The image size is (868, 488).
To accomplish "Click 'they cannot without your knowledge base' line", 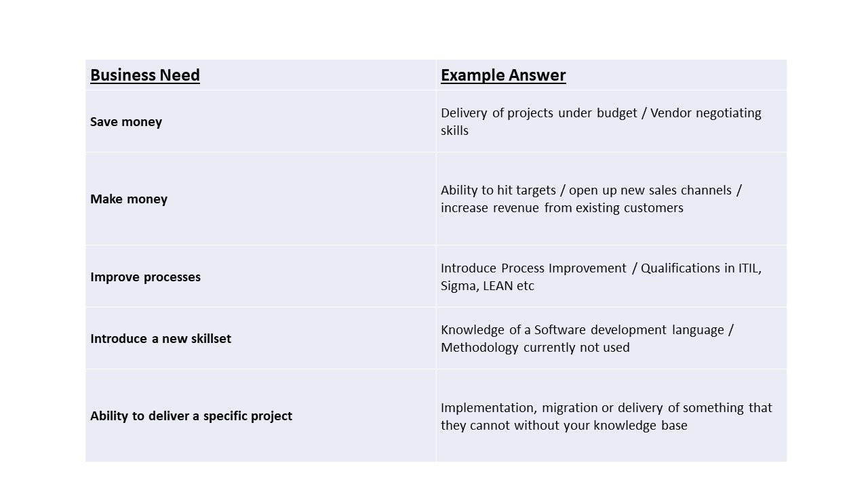I will pyautogui.click(x=564, y=426).
